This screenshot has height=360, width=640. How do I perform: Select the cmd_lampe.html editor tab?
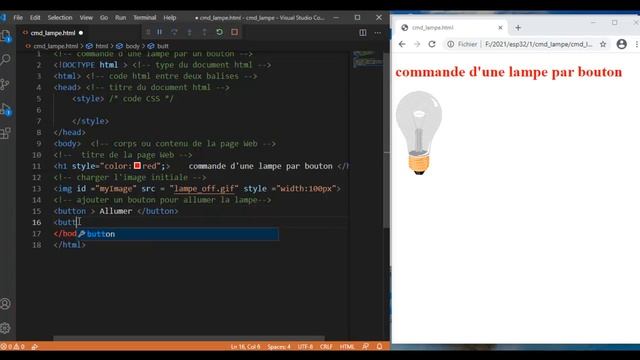pos(53,33)
